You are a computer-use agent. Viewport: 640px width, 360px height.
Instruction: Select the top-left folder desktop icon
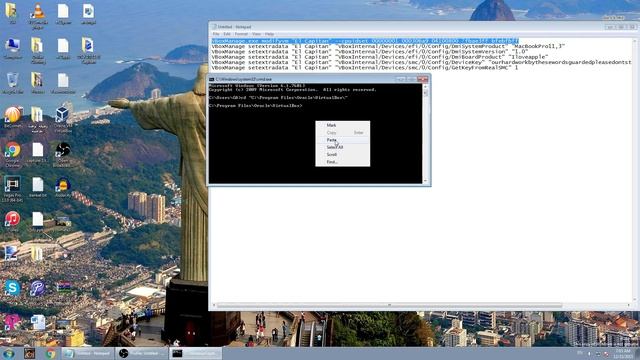click(12, 13)
